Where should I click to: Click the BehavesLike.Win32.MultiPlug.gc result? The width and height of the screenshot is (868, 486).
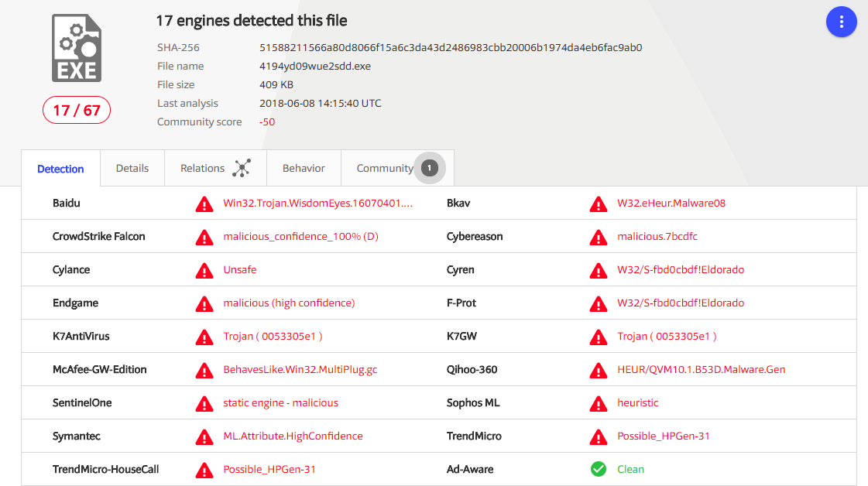coord(300,369)
